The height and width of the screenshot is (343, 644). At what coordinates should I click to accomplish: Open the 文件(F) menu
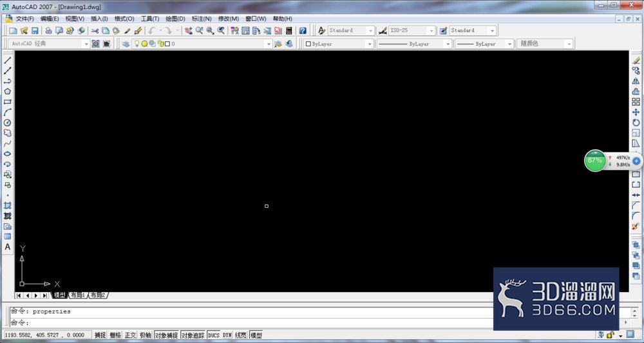[x=24, y=19]
